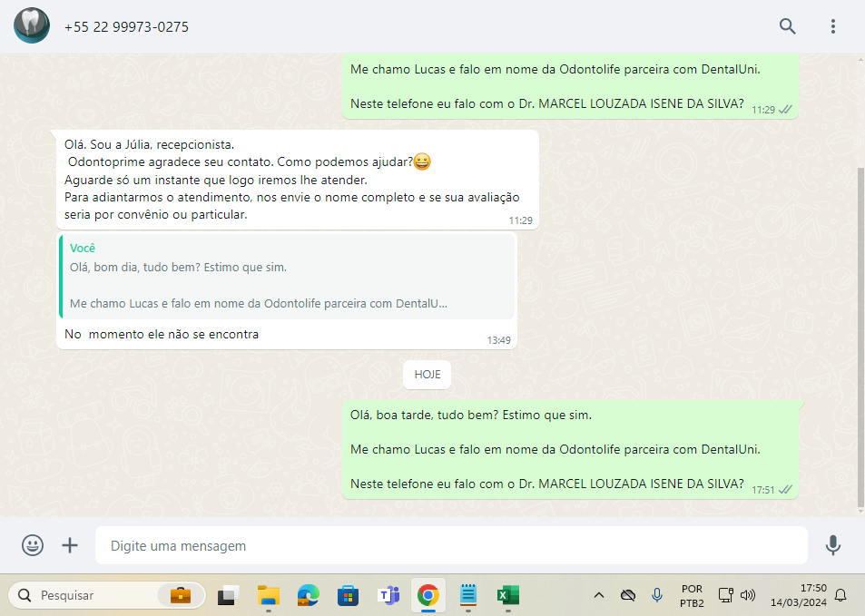Viewport: 865px width, 616px height.
Task: Click the system tray microphone icon
Action: (x=656, y=596)
